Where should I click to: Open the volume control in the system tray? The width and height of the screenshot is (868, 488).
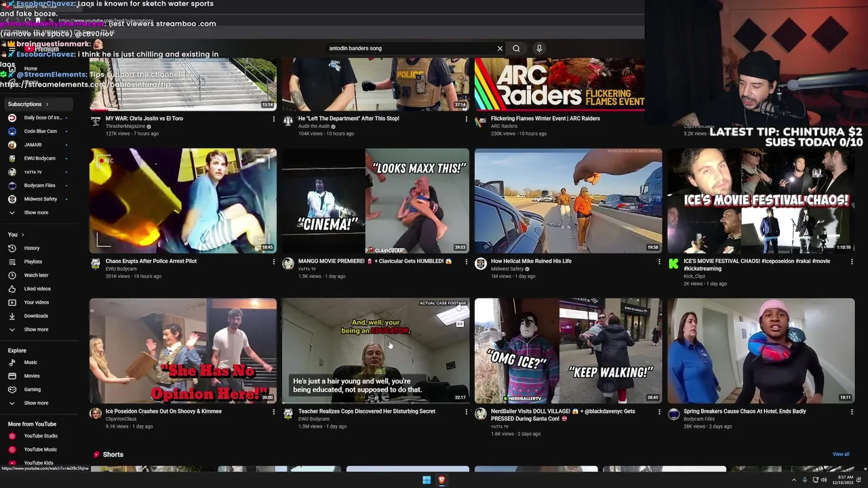pos(824,480)
